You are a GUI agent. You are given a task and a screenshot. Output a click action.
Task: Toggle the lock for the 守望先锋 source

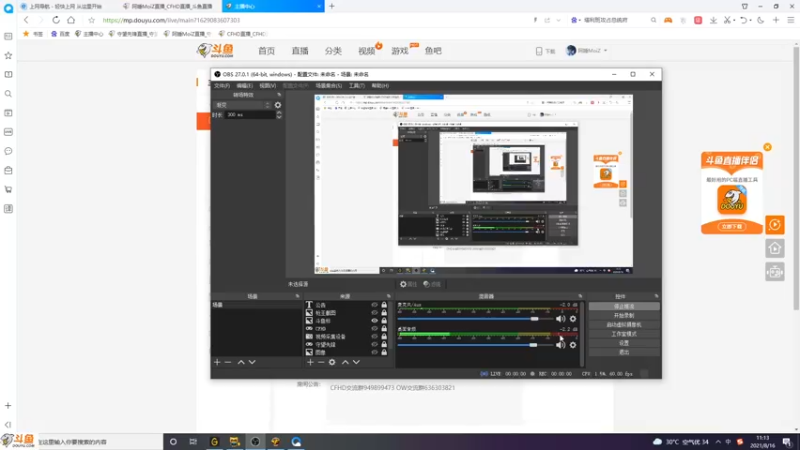(x=384, y=344)
